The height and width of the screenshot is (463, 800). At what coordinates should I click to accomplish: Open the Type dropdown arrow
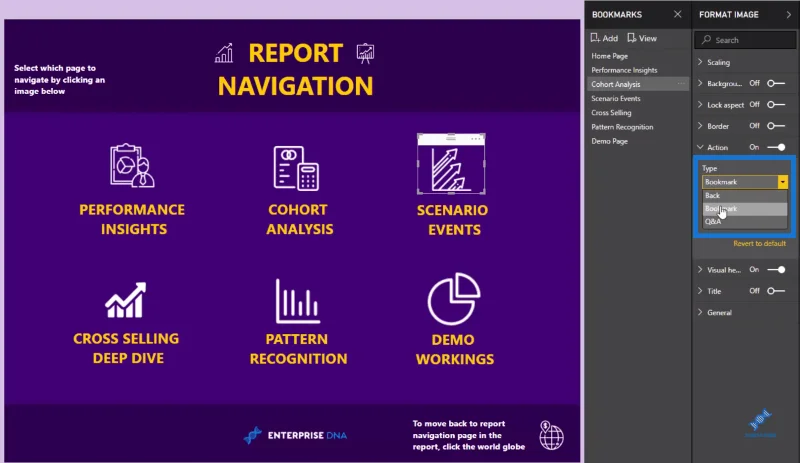point(782,182)
